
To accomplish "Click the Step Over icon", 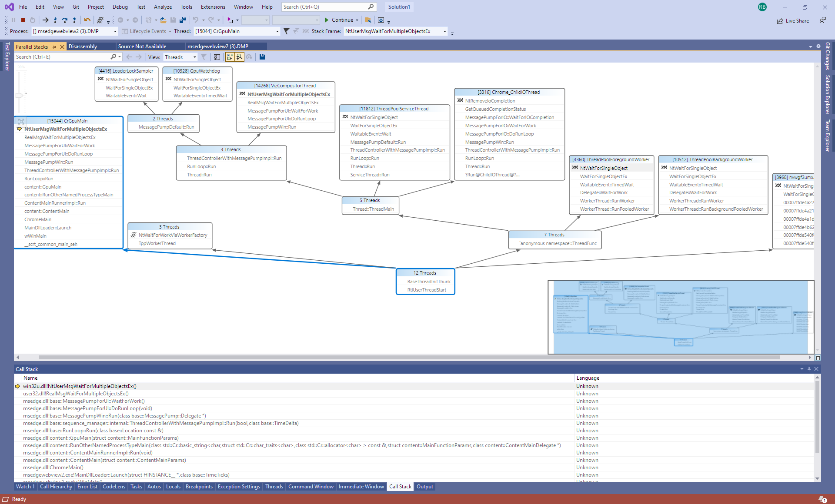I will [65, 20].
